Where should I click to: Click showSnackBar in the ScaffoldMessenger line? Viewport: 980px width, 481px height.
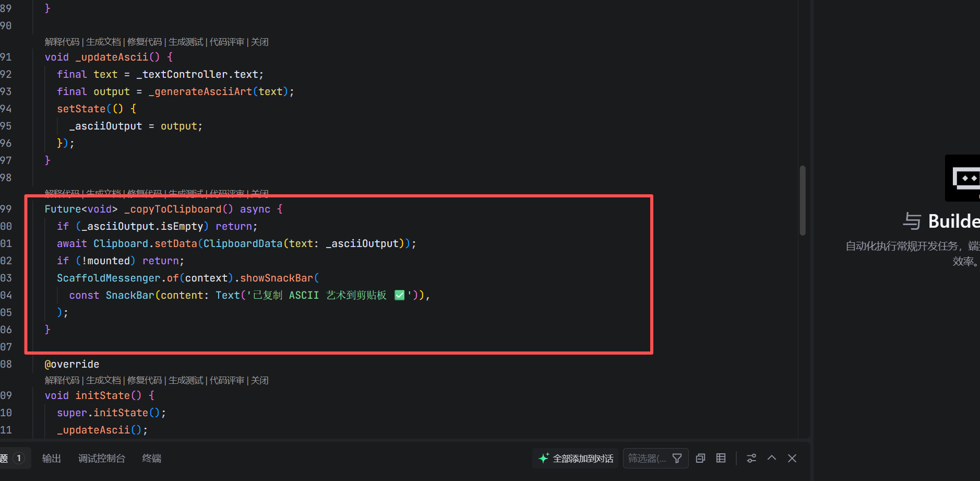pyautogui.click(x=277, y=278)
